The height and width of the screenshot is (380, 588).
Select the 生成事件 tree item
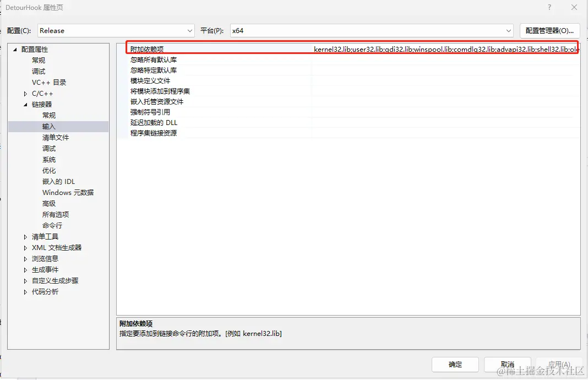pyautogui.click(x=45, y=270)
